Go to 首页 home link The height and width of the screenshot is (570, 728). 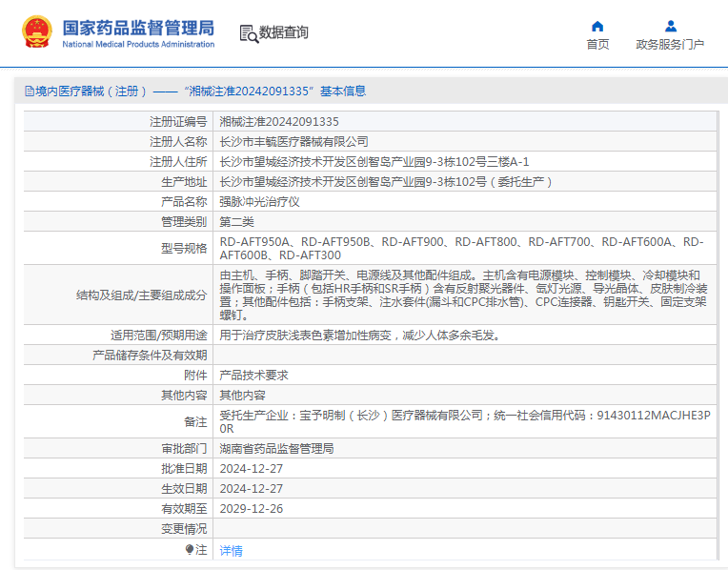tap(597, 44)
